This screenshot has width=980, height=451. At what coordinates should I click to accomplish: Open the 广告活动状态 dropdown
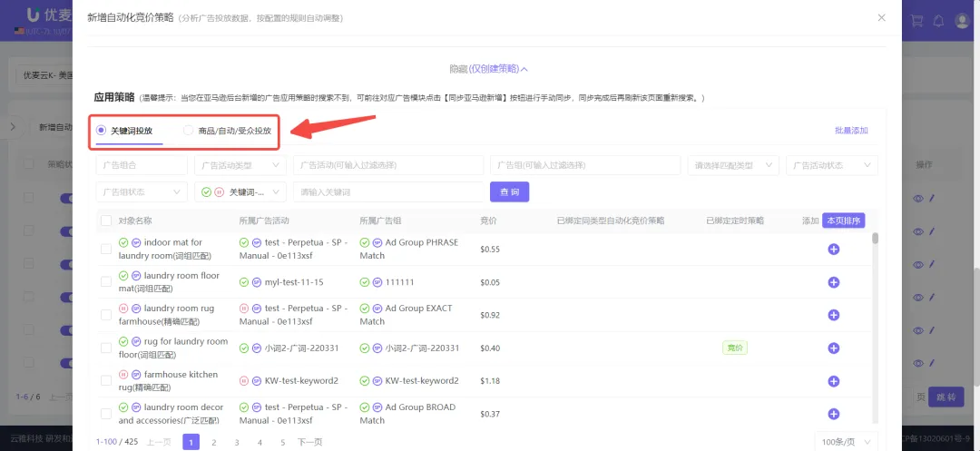pyautogui.click(x=832, y=165)
